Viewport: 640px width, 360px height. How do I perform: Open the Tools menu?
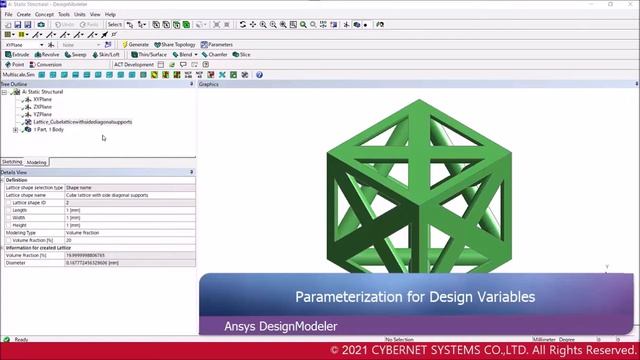pyautogui.click(x=64, y=14)
